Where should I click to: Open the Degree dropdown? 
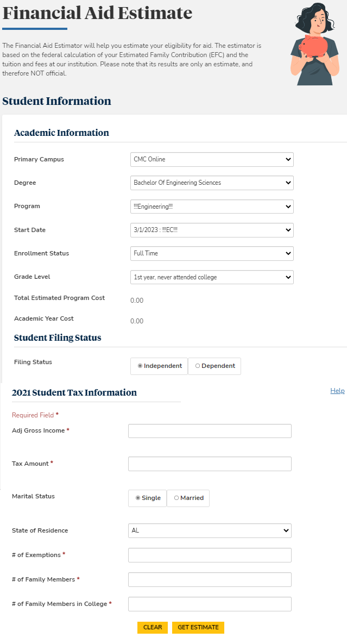tap(211, 183)
